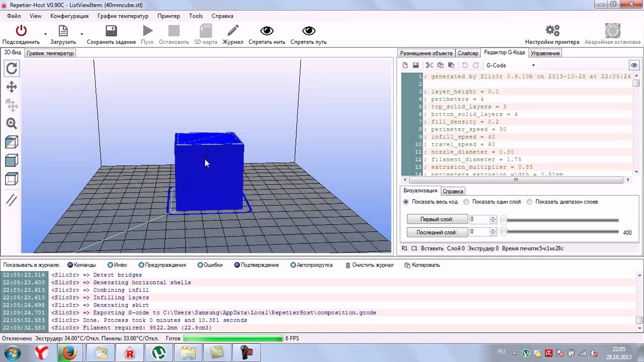
Task: Open the 'Конфигурация' menu
Action: (69, 16)
